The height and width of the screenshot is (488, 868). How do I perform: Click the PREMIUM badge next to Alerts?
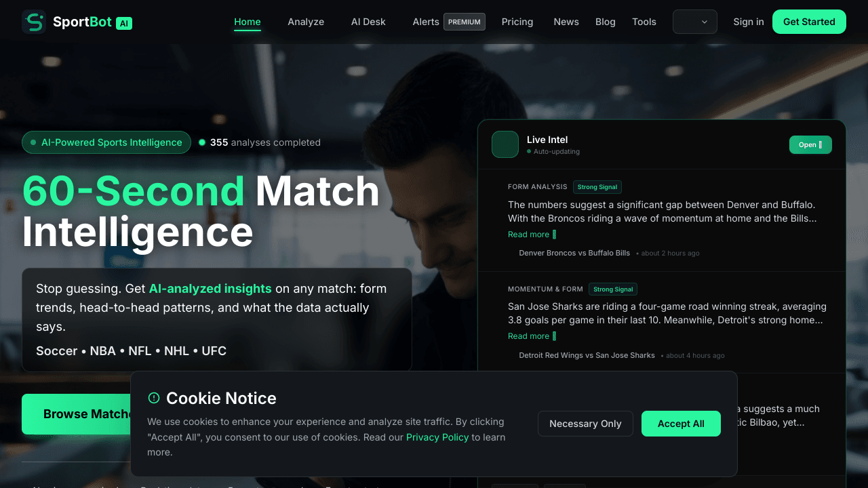[x=465, y=22]
